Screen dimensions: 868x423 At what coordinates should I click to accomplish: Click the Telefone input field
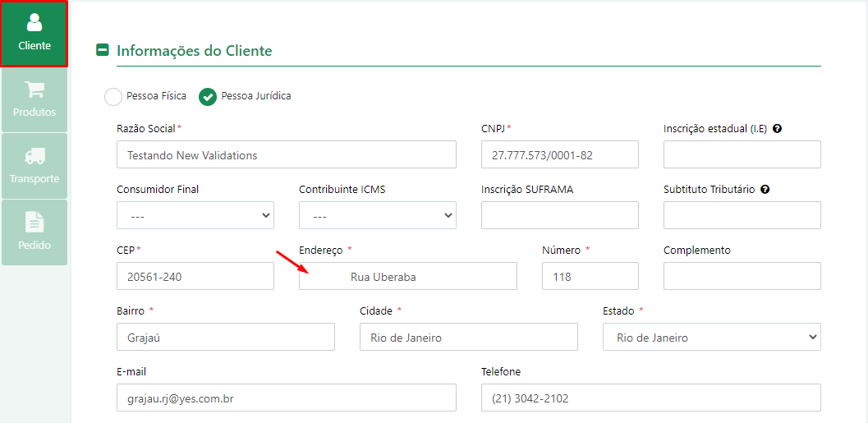coord(651,398)
